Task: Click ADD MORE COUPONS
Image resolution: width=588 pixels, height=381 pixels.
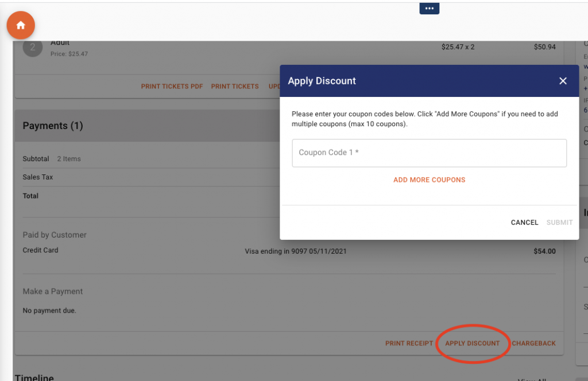Action: pos(429,180)
